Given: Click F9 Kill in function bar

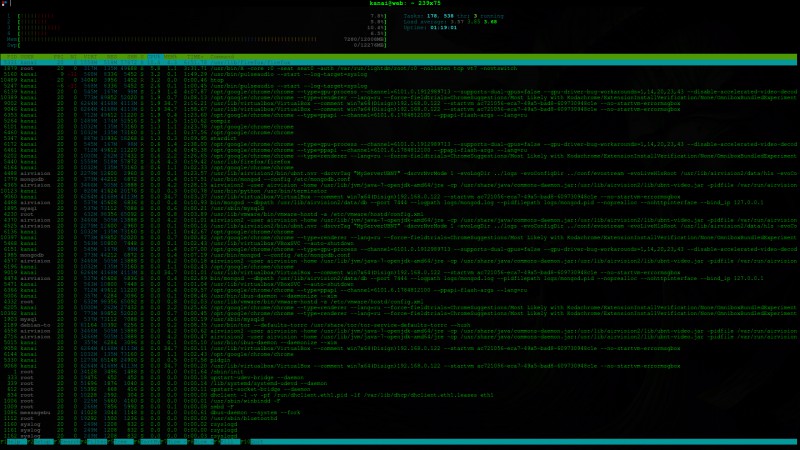Looking at the screenshot, I should point(228,442).
